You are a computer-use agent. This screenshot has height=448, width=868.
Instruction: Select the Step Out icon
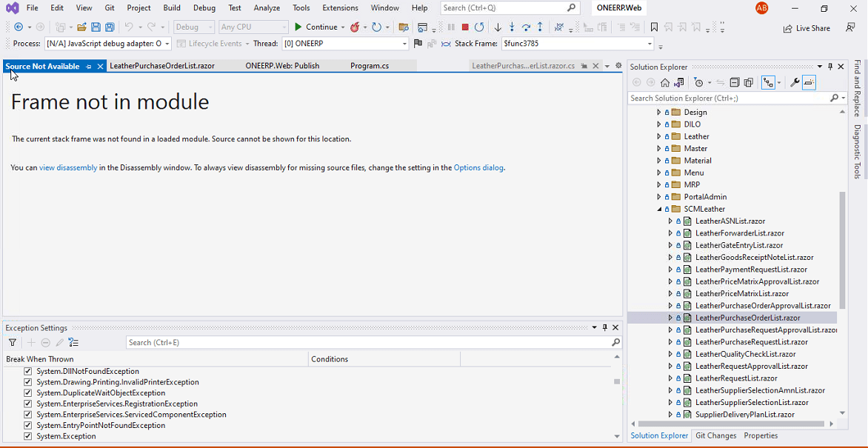540,27
